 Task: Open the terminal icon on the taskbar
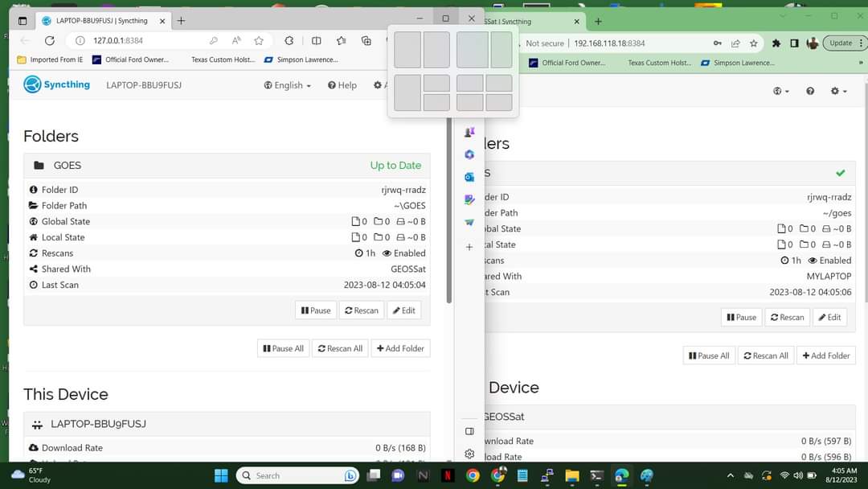(x=596, y=475)
